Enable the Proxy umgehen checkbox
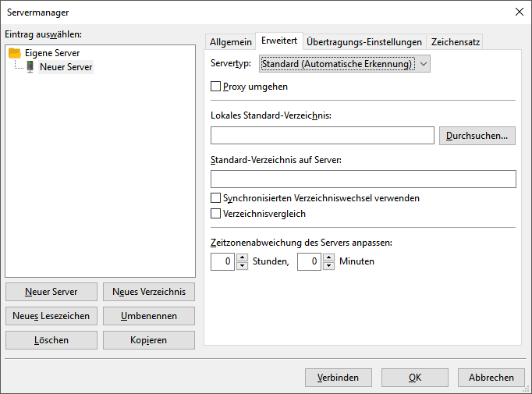This screenshot has width=532, height=394. [x=215, y=87]
